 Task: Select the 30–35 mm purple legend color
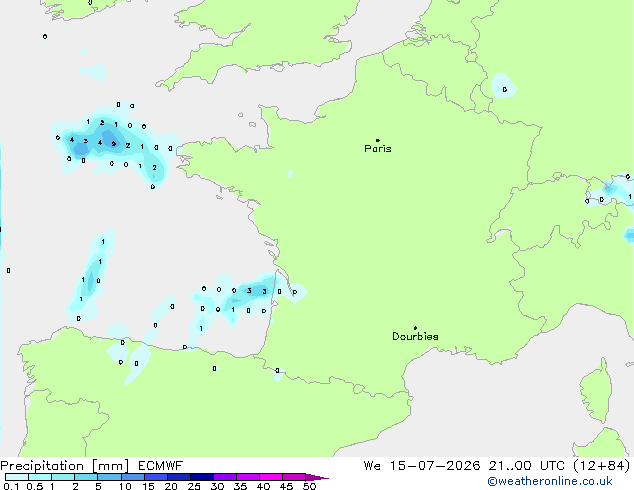coord(225,477)
